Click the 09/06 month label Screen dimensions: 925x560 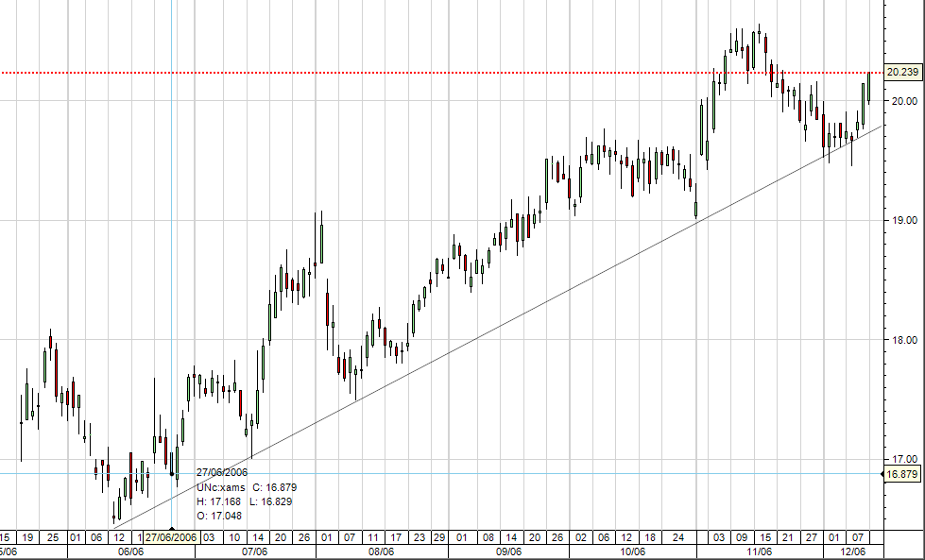pyautogui.click(x=508, y=552)
